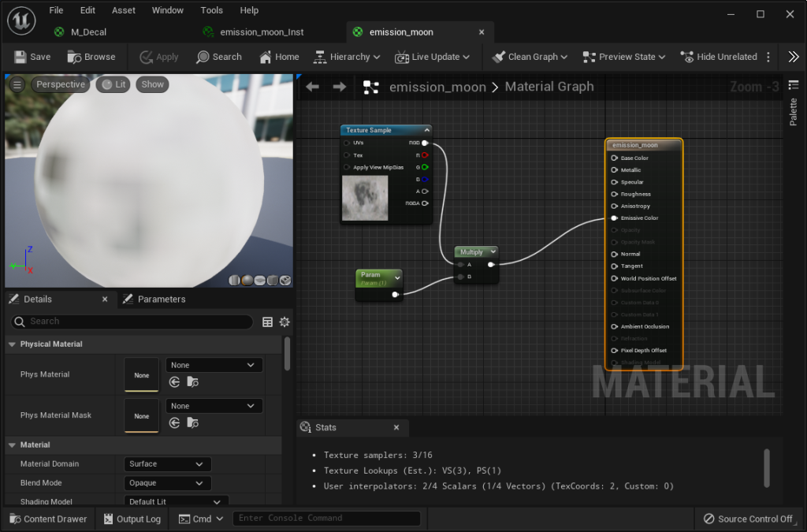The height and width of the screenshot is (532, 807).
Task: Open the File menu
Action: point(56,10)
